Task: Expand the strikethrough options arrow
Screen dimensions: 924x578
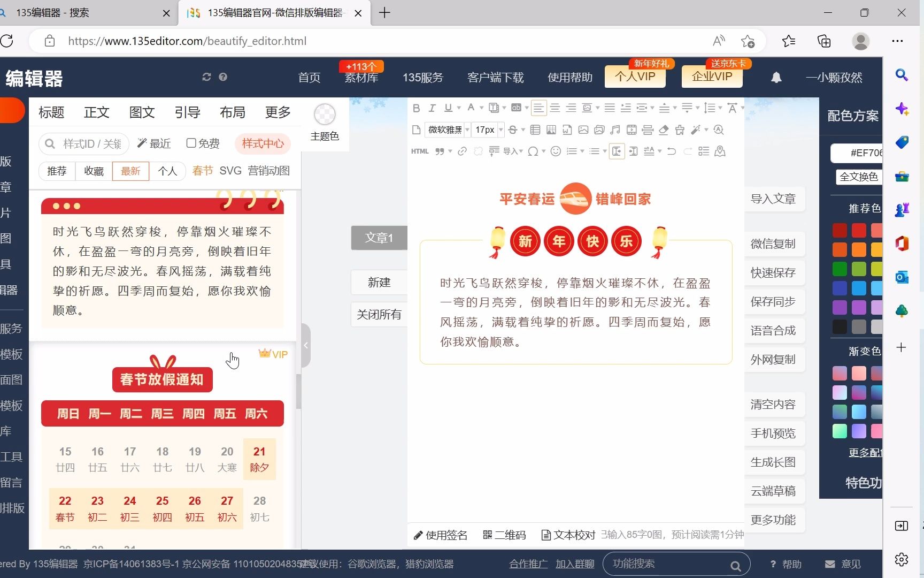Action: (523, 130)
